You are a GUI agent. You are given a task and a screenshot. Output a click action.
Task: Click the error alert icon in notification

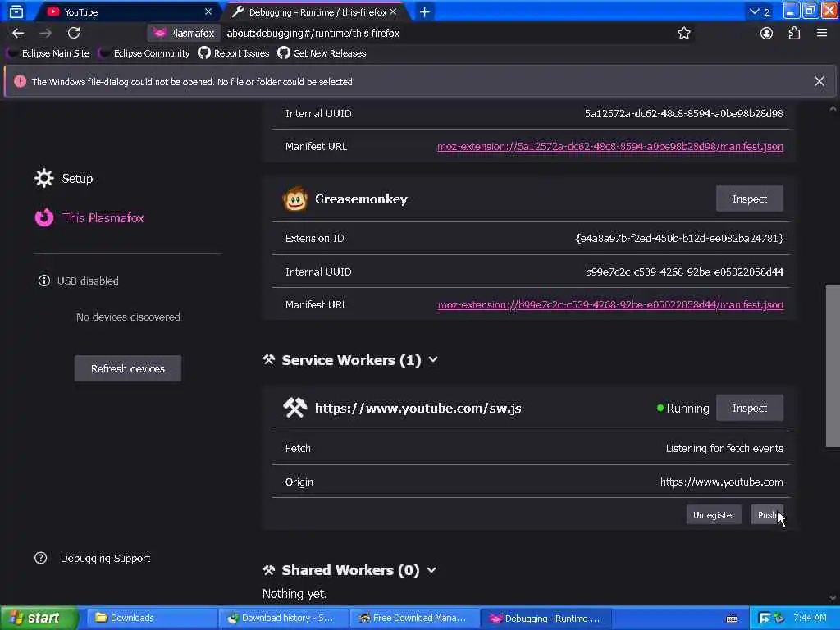[20, 81]
